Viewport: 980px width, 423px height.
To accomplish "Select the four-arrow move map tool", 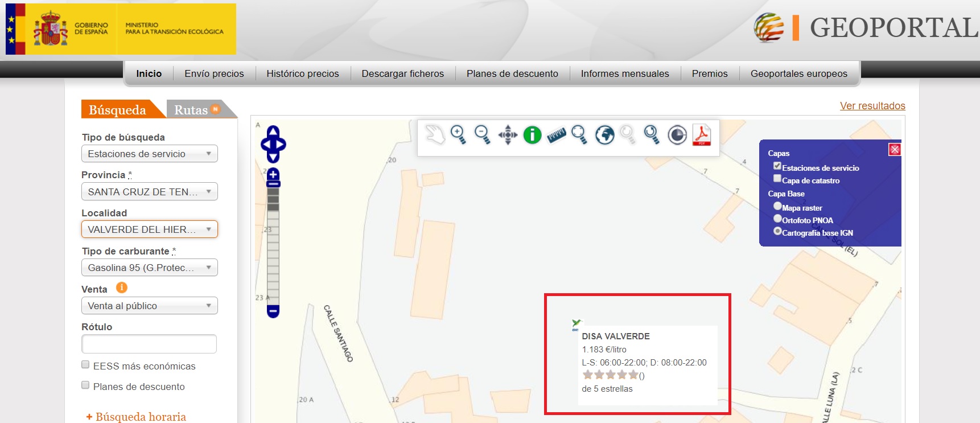I will pyautogui.click(x=508, y=135).
